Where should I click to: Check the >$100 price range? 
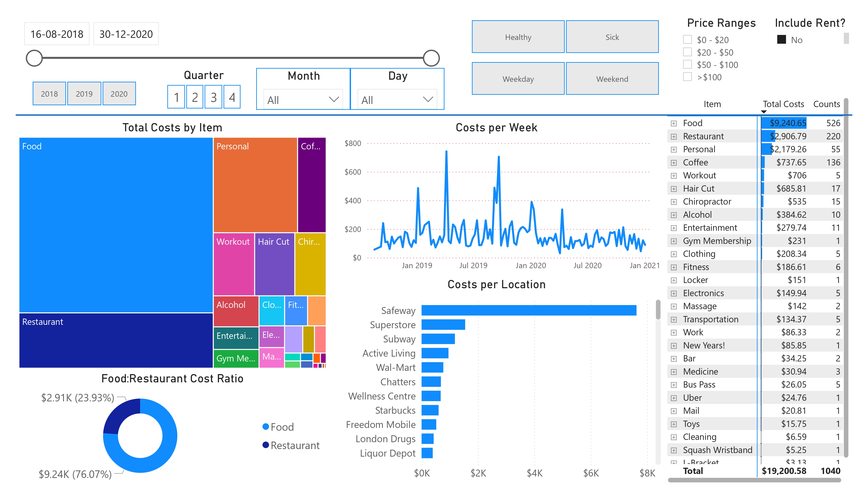click(x=687, y=77)
